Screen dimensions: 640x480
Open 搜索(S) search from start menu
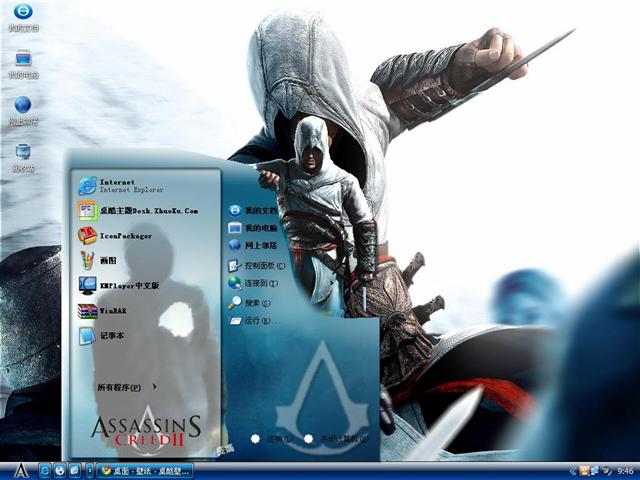(249, 303)
